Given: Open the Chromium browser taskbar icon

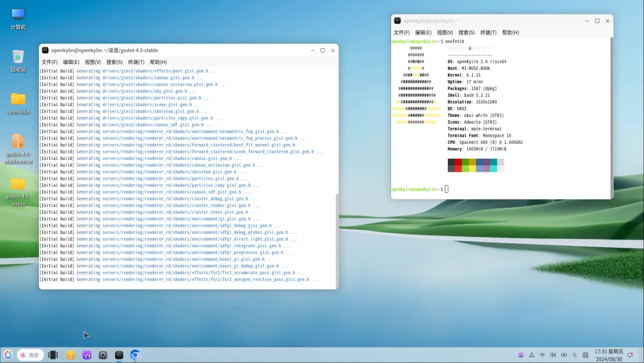Looking at the screenshot, I should (135, 355).
